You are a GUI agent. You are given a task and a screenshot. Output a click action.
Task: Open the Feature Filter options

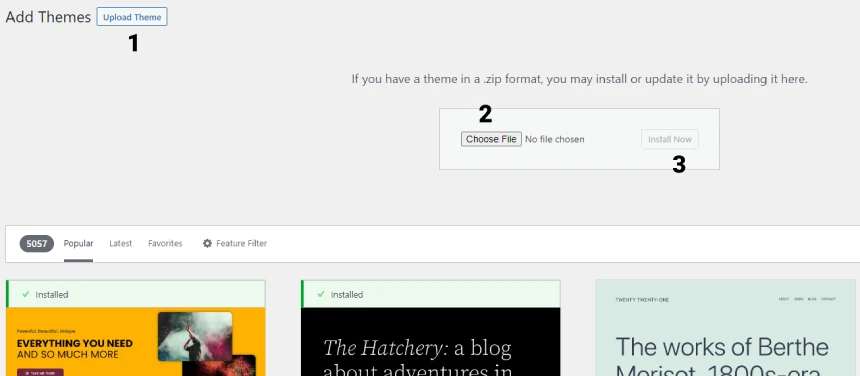234,243
